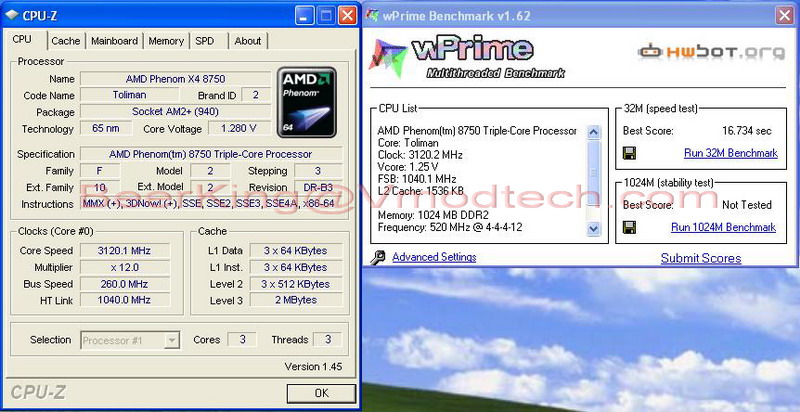
Task: Click the 32M Best Score 16.734 sec
Action: [746, 131]
